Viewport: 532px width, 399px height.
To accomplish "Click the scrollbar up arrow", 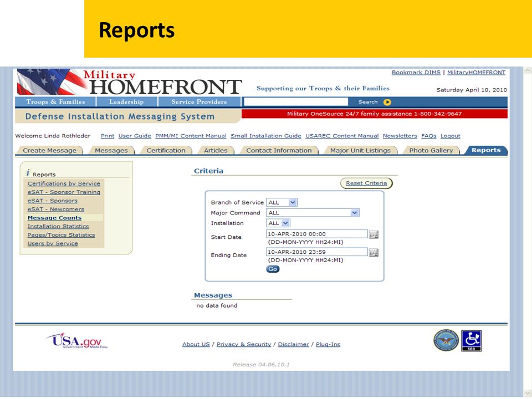I will (x=528, y=71).
